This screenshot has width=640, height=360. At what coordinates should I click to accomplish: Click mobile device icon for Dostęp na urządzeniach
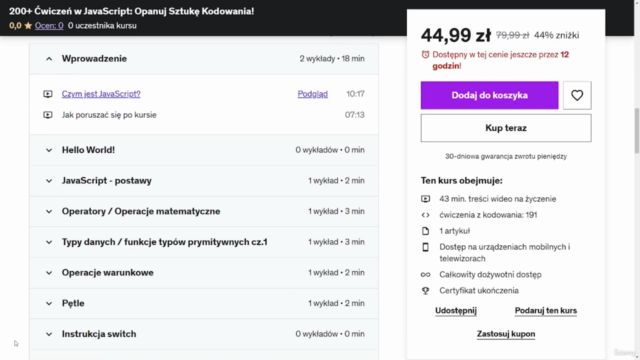[x=425, y=247]
